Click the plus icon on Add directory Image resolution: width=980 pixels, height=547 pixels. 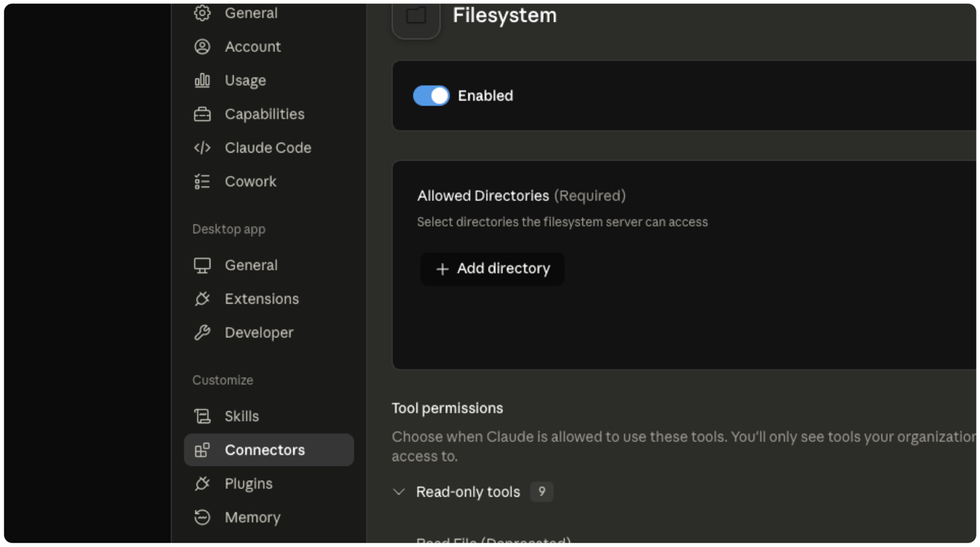click(443, 269)
